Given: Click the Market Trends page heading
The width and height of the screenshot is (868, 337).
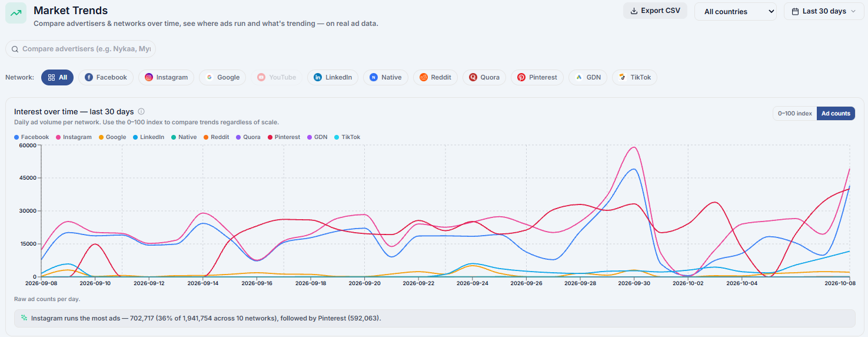Looking at the screenshot, I should pos(71,11).
